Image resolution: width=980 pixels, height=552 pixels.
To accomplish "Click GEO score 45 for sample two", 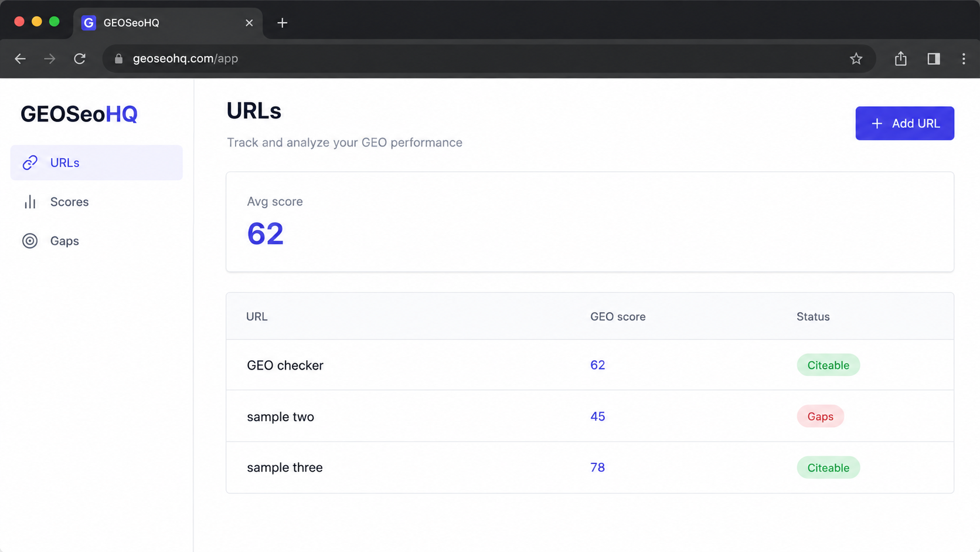I will pos(597,416).
